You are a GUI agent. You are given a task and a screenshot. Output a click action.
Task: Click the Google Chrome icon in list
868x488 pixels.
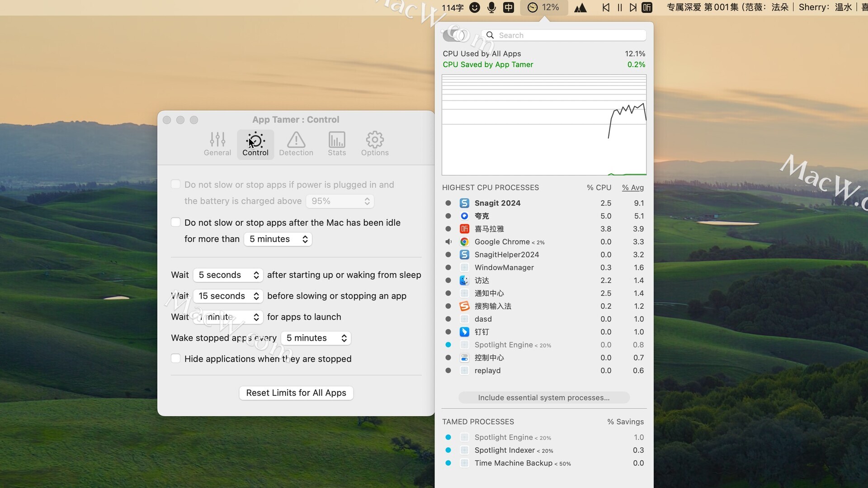coord(464,242)
